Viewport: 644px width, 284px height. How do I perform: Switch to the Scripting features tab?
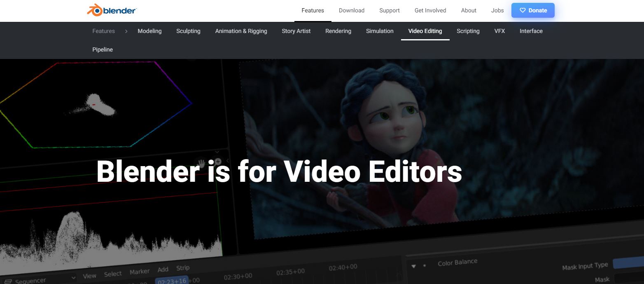(x=468, y=31)
